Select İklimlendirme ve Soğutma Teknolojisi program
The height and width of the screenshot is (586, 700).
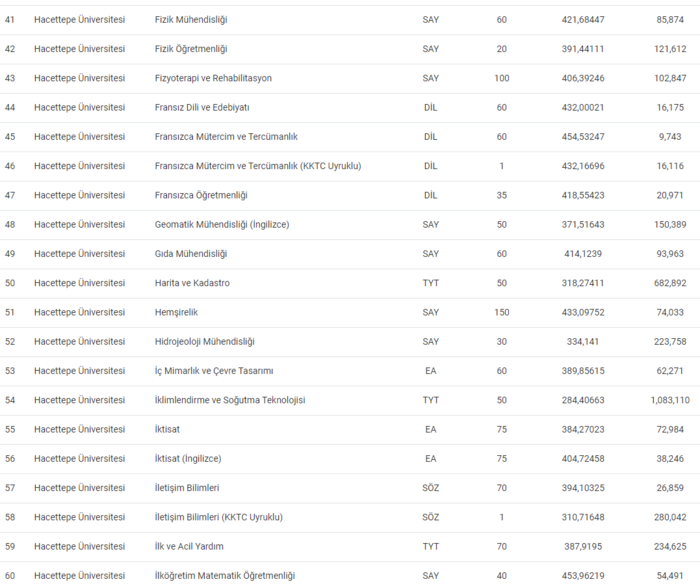(x=230, y=400)
